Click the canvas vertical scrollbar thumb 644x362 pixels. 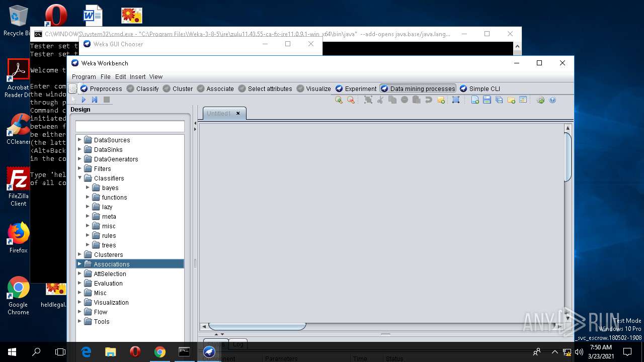[x=568, y=156]
